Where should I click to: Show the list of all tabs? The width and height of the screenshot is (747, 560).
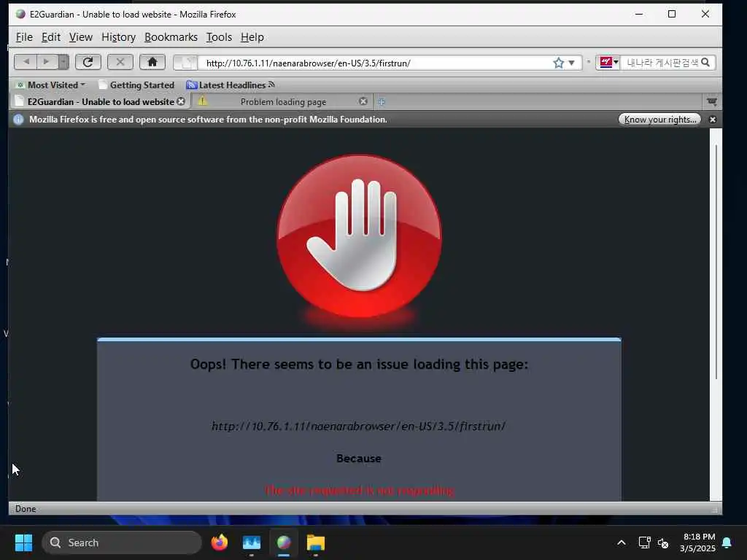click(x=712, y=101)
